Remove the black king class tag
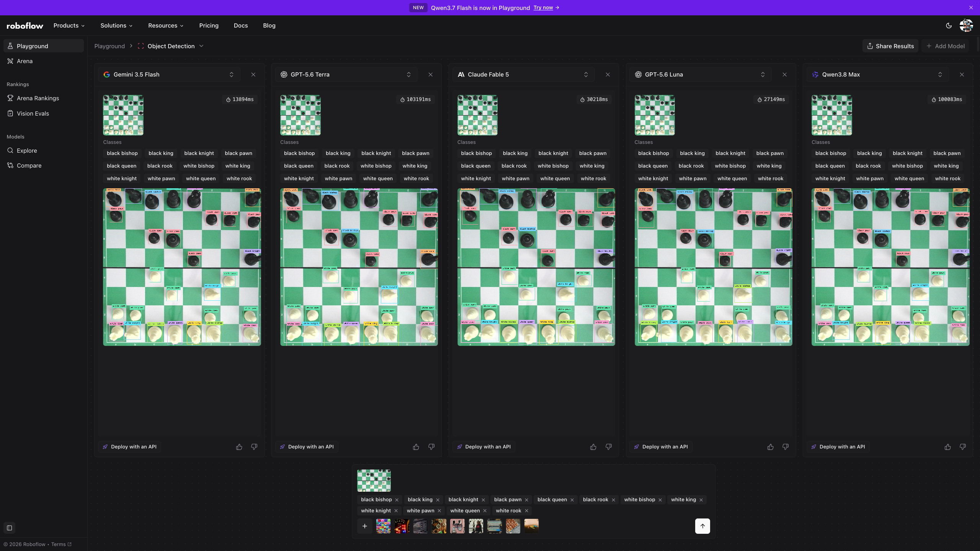Image resolution: width=980 pixels, height=551 pixels. tap(438, 500)
